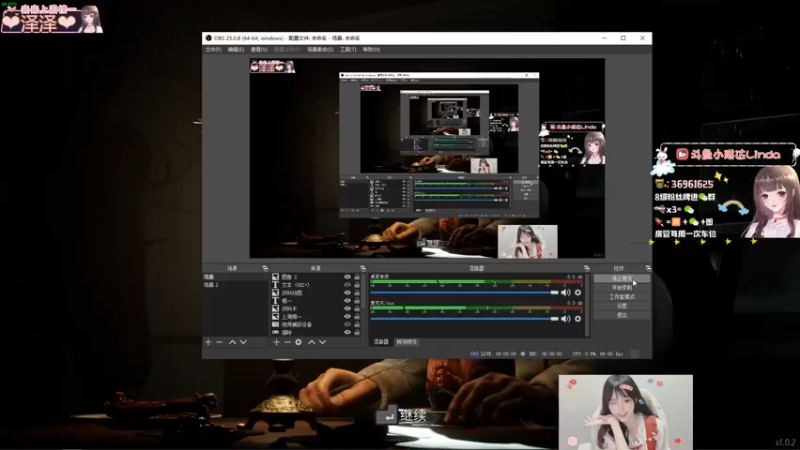The width and height of the screenshot is (800, 450).
Task: Mute the 麦克风/Aux speaker icon
Action: tap(565, 318)
